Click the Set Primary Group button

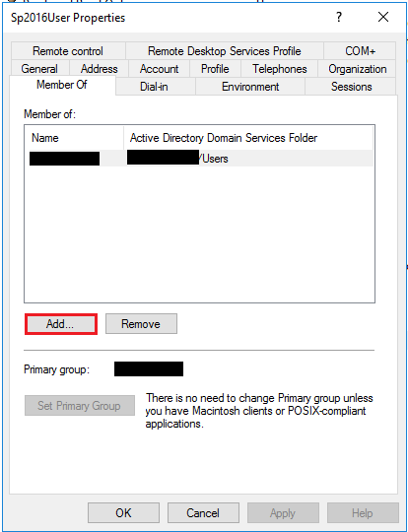click(80, 406)
